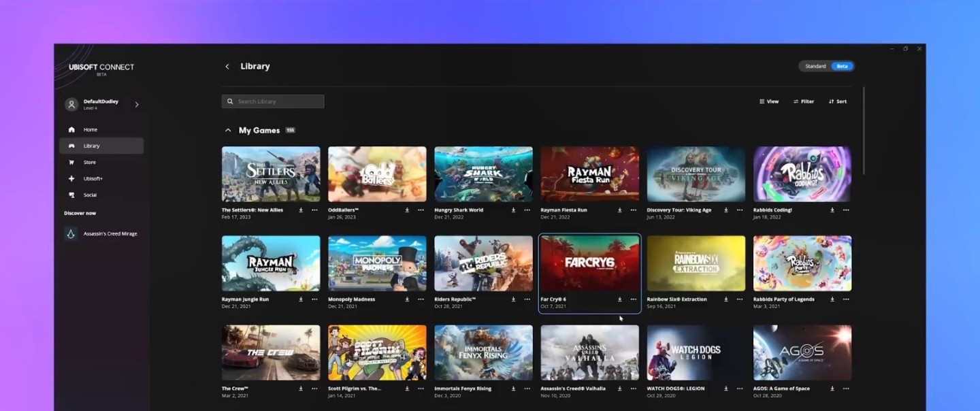980x411 pixels.
Task: Open Assassin's Creed Mirage promotion
Action: pos(101,233)
